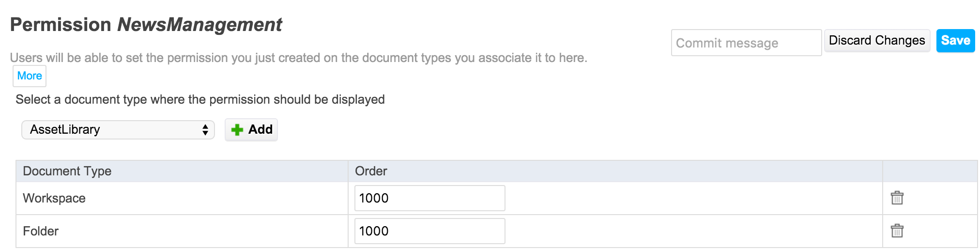980x249 pixels.
Task: Open the AssetLibrary document type dropdown
Action: click(118, 130)
